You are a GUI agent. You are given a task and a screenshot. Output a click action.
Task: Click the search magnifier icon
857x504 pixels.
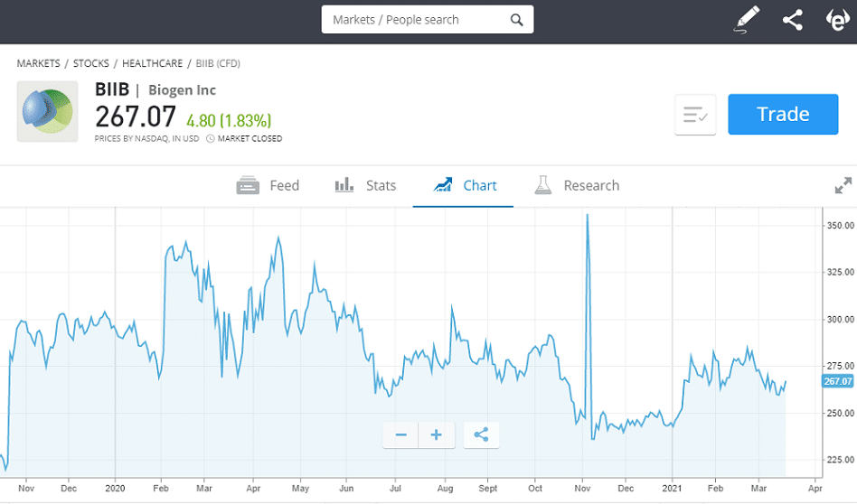click(516, 20)
